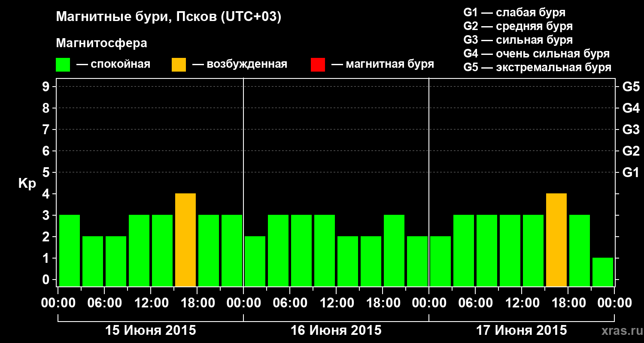The image size is (644, 343).
Task: Click the 'G2 — средняя буря' legend line
Action: [518, 26]
